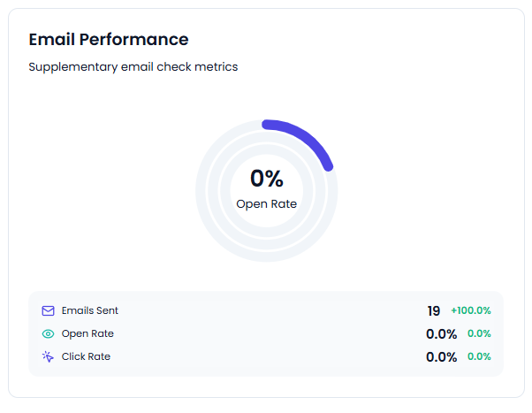Image resolution: width=532 pixels, height=413 pixels.
Task: Click the eye icon beside Open Rate
Action: [48, 334]
